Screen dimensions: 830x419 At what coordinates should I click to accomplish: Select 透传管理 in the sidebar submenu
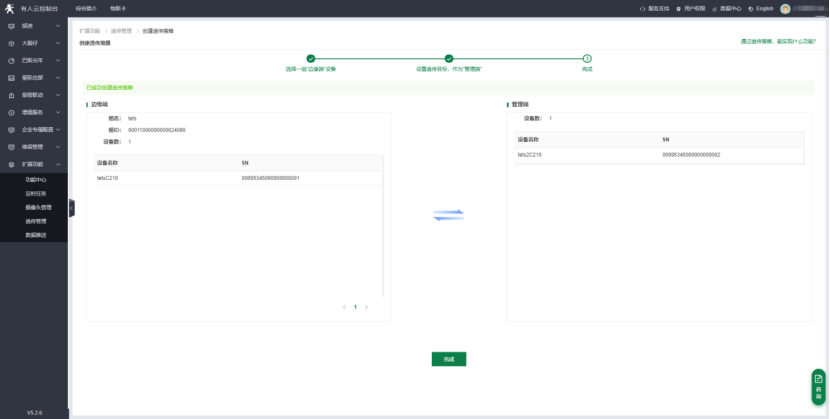(36, 221)
